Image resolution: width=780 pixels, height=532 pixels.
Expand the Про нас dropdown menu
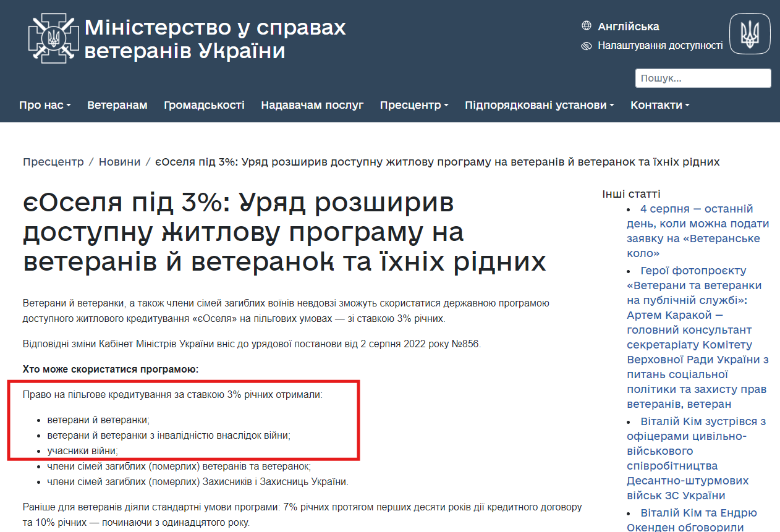(x=45, y=105)
